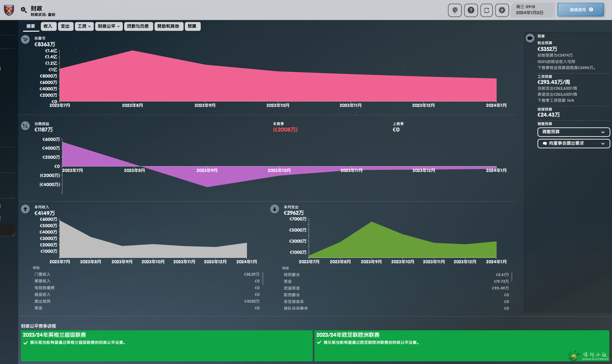Select the 门票收入 income row
612x364 pixels.
[x=147, y=274]
